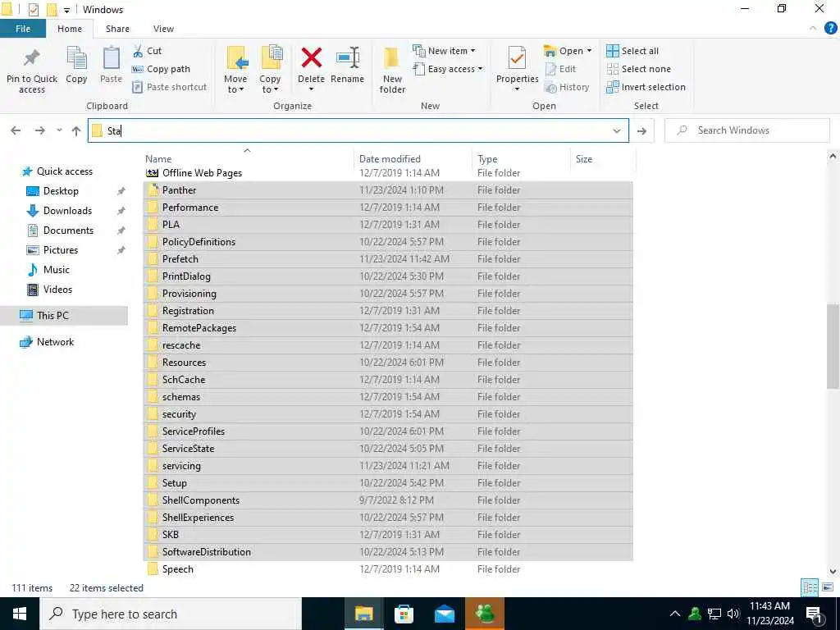The height and width of the screenshot is (630, 840).
Task: Open the File menu
Action: coord(23,29)
